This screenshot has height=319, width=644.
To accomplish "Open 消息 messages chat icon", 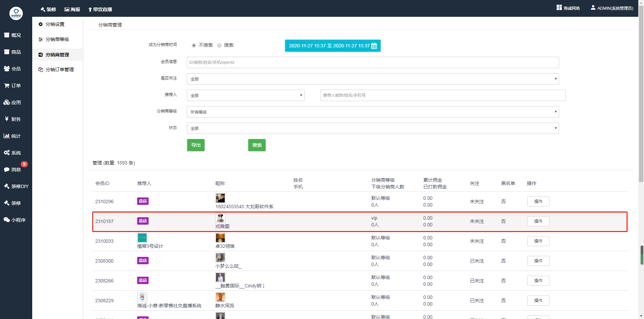I will tap(7, 170).
